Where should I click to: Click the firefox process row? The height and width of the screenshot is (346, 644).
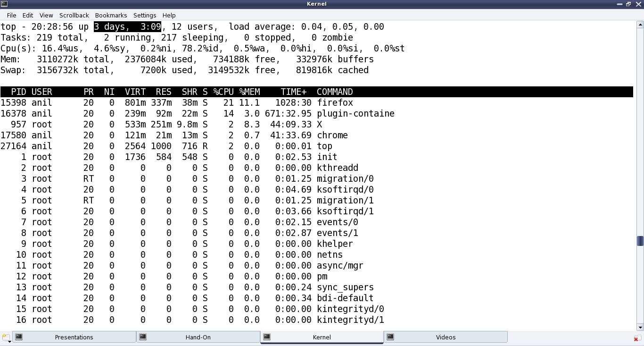coord(317,102)
